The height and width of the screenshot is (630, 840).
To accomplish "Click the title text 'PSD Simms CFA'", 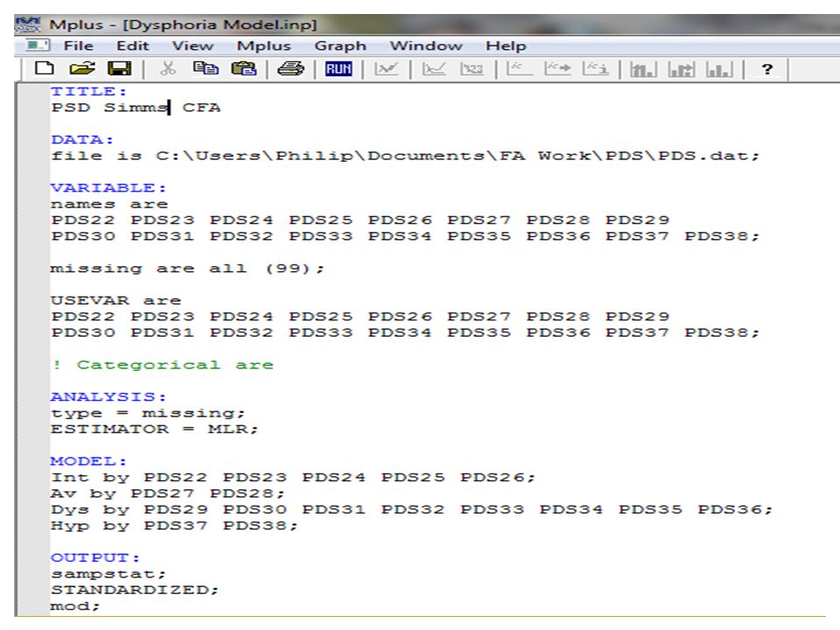I will click(x=136, y=107).
